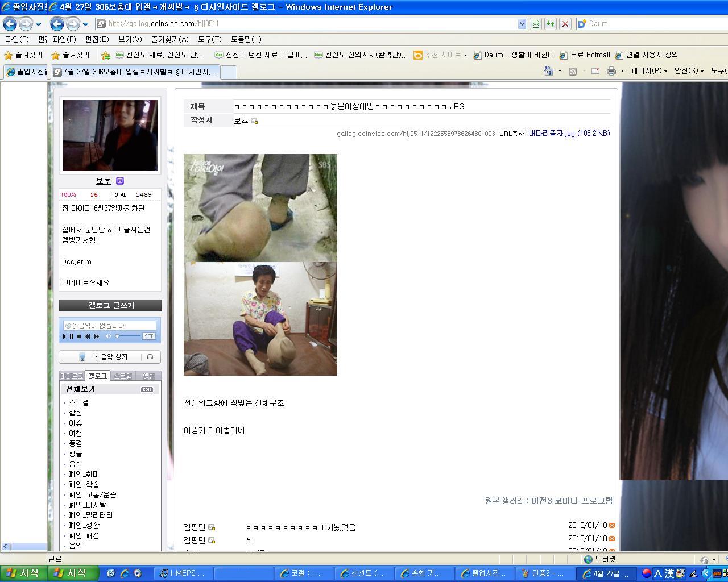Stop the gallog music player

[x=79, y=336]
